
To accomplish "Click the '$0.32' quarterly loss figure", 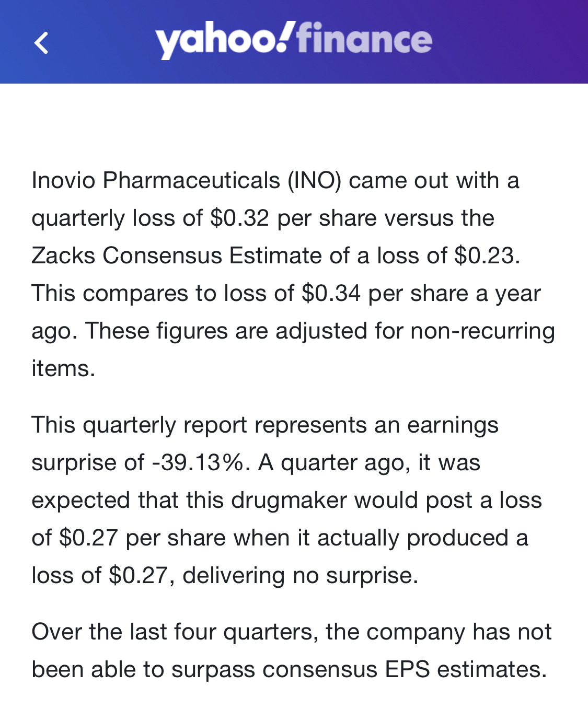I will click(239, 218).
